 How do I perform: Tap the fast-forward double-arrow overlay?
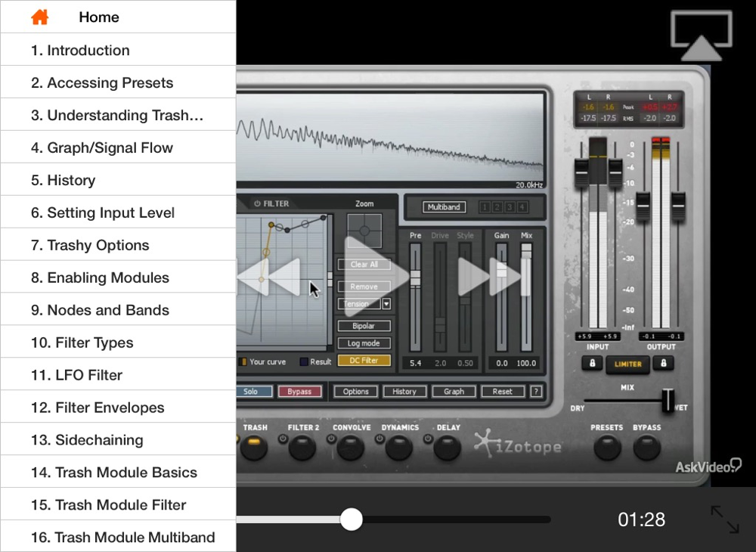click(x=489, y=277)
